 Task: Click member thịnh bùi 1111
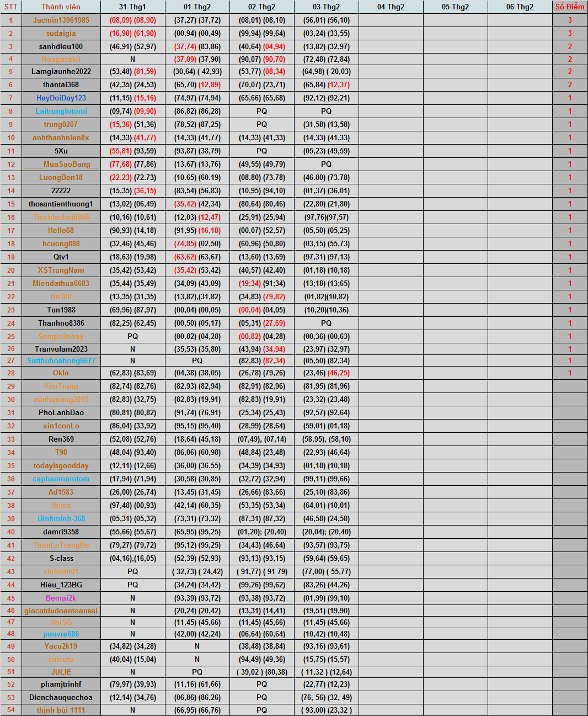61,710
